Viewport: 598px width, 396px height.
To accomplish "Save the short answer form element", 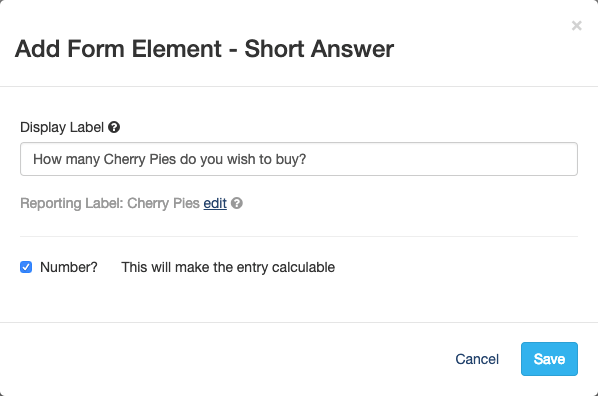I will pyautogui.click(x=549, y=359).
